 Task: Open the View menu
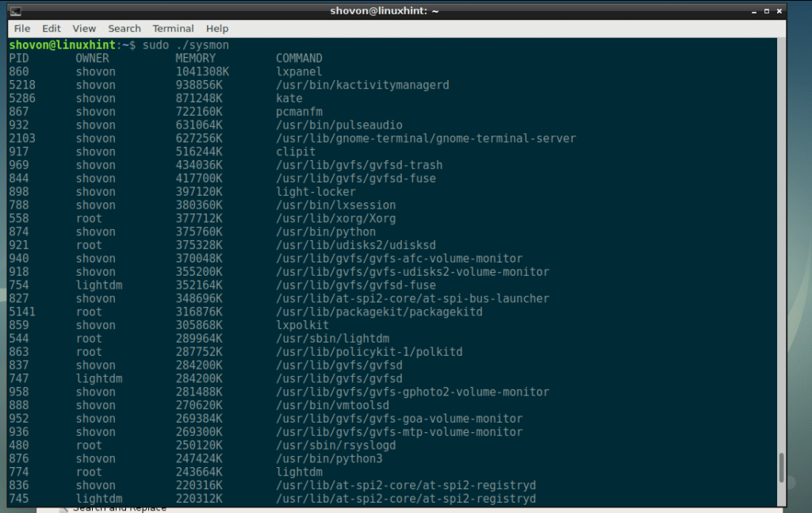(x=84, y=29)
